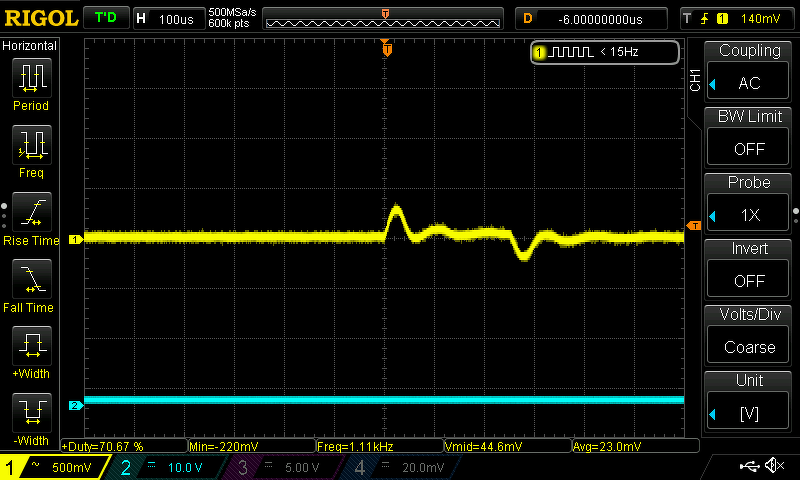Select channel 1 label 500mV
Image resolution: width=800 pixels, height=480 pixels.
click(55, 467)
